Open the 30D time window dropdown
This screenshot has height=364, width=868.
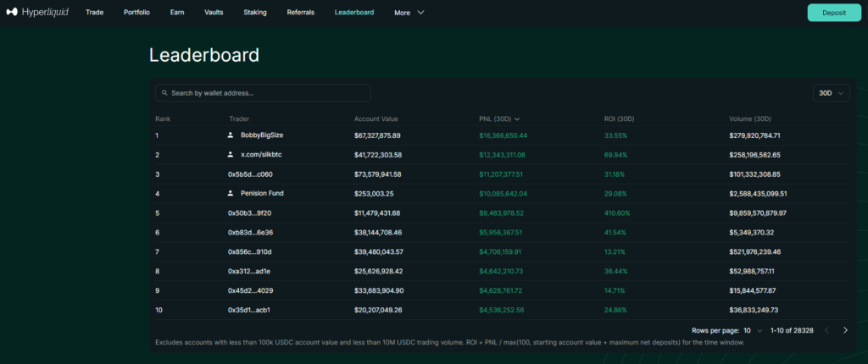(x=831, y=93)
